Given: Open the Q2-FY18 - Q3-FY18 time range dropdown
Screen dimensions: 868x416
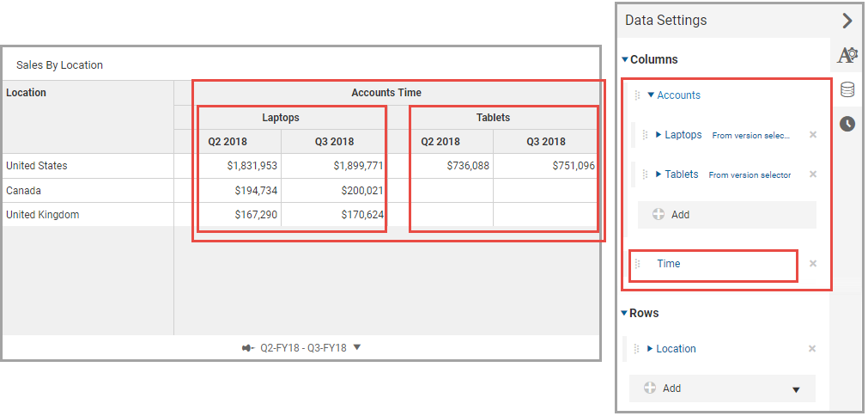Looking at the screenshot, I should [x=357, y=347].
